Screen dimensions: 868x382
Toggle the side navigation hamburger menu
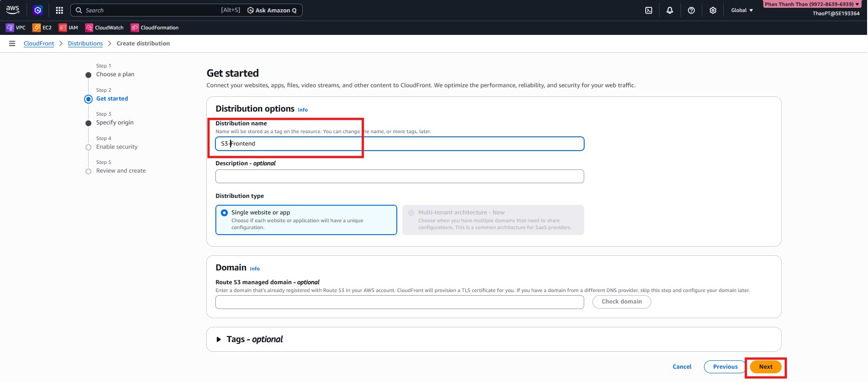click(12, 44)
